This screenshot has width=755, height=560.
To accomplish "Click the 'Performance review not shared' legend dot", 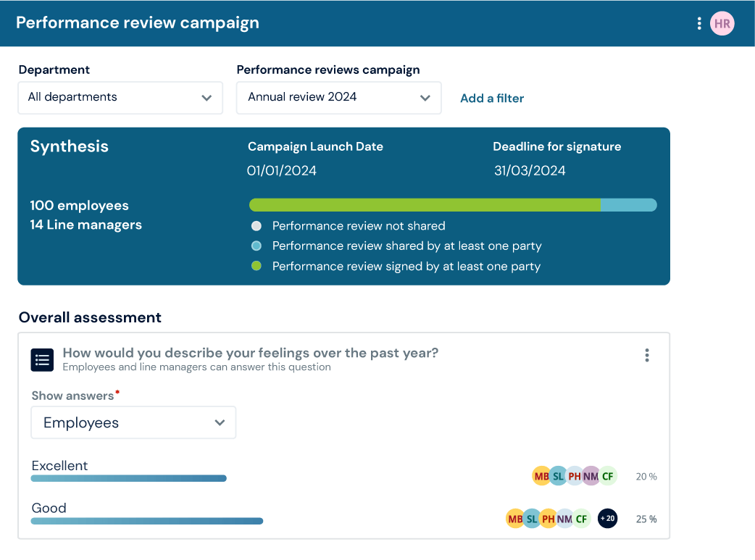I will point(257,225).
